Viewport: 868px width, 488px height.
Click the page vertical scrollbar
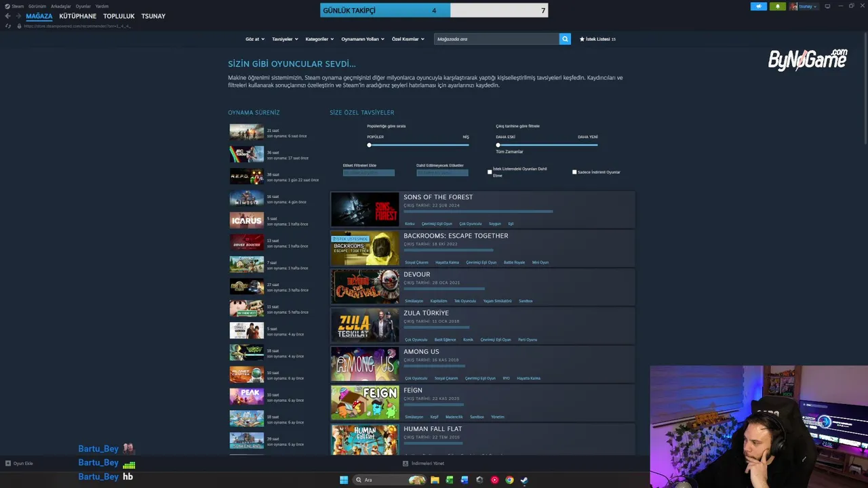click(x=865, y=88)
